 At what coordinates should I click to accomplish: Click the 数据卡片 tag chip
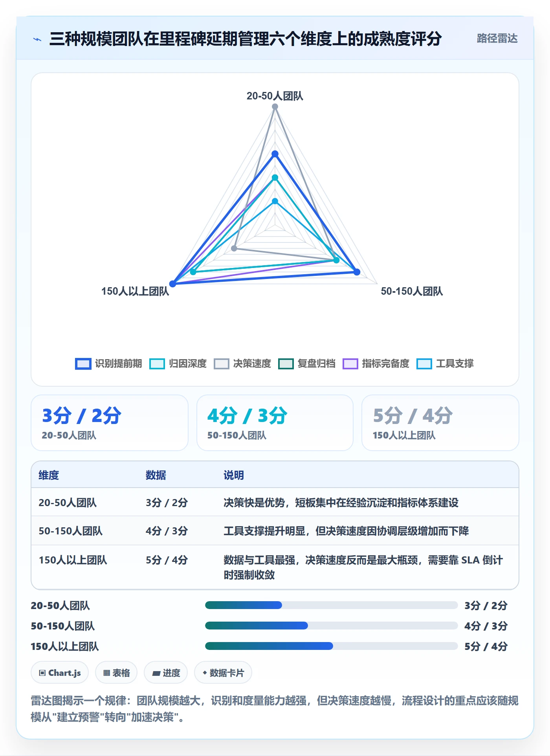coord(223,673)
